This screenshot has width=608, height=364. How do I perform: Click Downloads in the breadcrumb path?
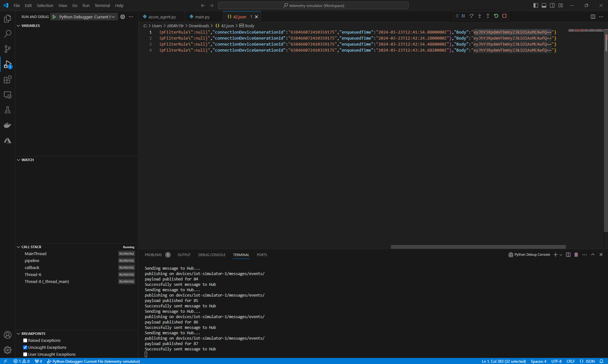pyautogui.click(x=199, y=26)
